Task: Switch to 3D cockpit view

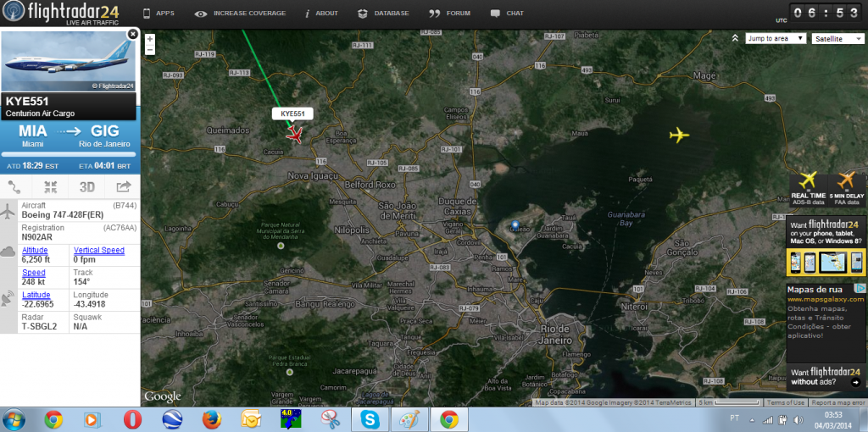Action: (87, 187)
